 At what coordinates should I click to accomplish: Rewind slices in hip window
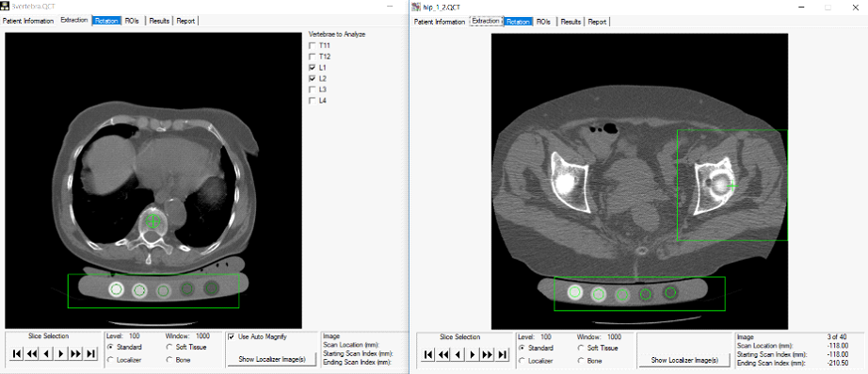tap(443, 354)
